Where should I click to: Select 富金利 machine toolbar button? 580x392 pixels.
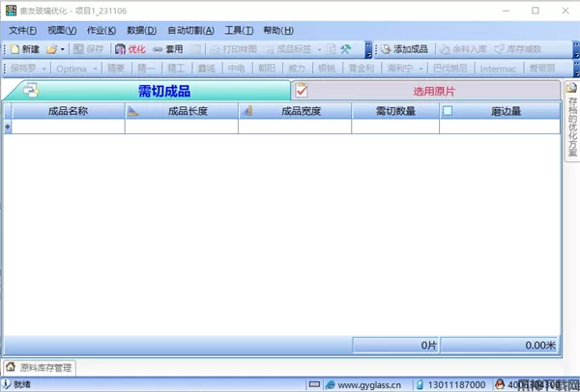(x=362, y=69)
